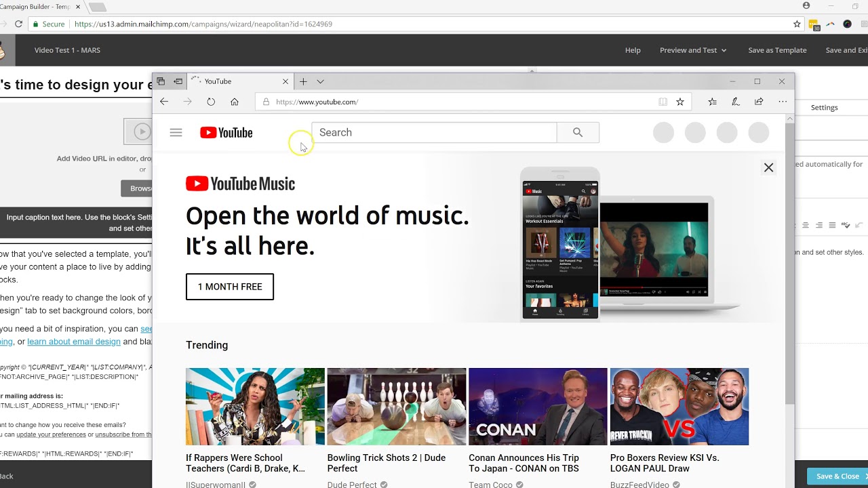868x488 pixels.
Task: Dismiss the YouTube Music promo banner
Action: click(768, 167)
